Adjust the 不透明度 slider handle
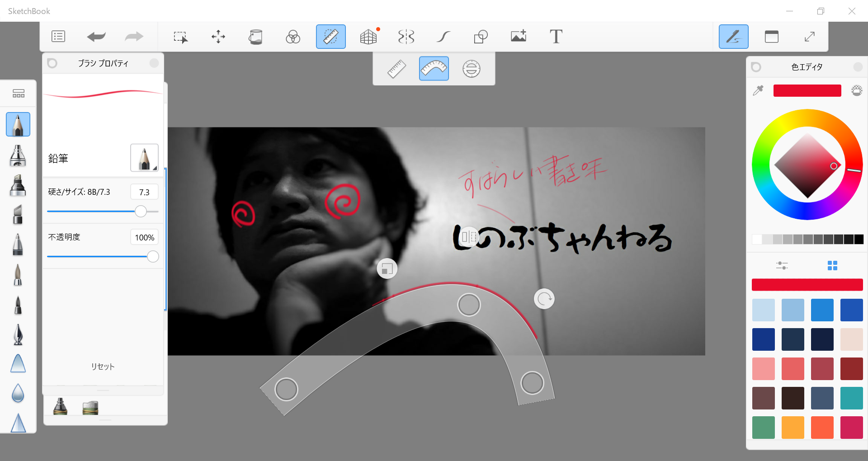Screen dimensions: 868x461 coord(153,256)
